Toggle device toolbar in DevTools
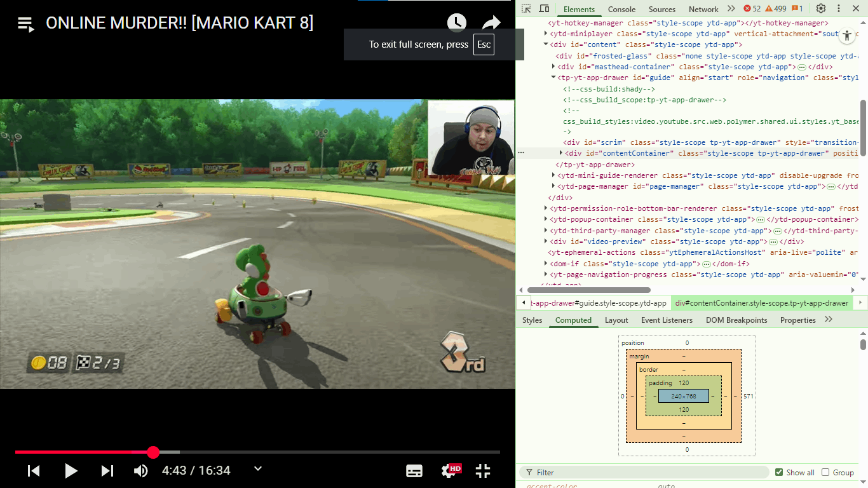The image size is (868, 488). pyautogui.click(x=545, y=9)
